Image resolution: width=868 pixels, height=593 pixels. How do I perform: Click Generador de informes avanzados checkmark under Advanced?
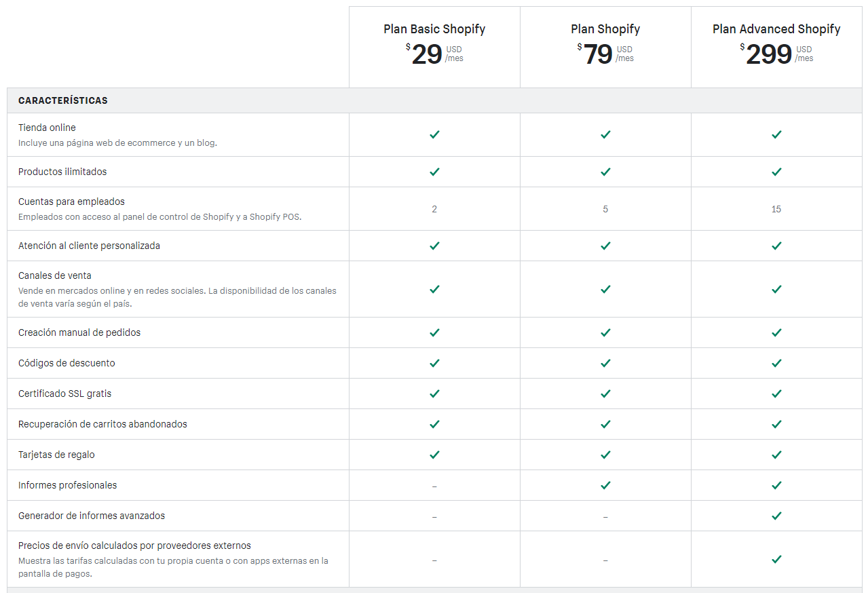click(x=776, y=516)
